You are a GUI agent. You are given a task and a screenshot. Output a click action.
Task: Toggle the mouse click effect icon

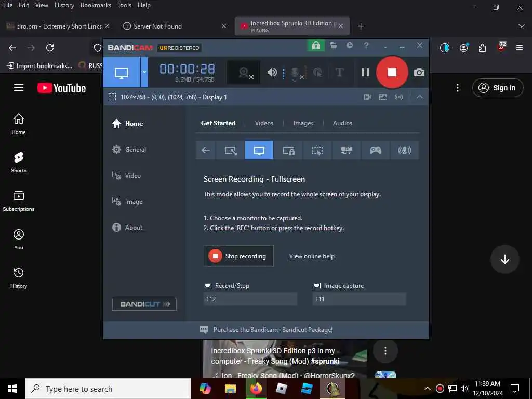pyautogui.click(x=317, y=72)
